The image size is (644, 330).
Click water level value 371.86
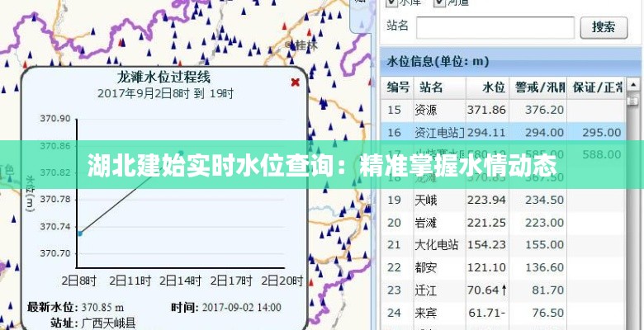coord(486,110)
